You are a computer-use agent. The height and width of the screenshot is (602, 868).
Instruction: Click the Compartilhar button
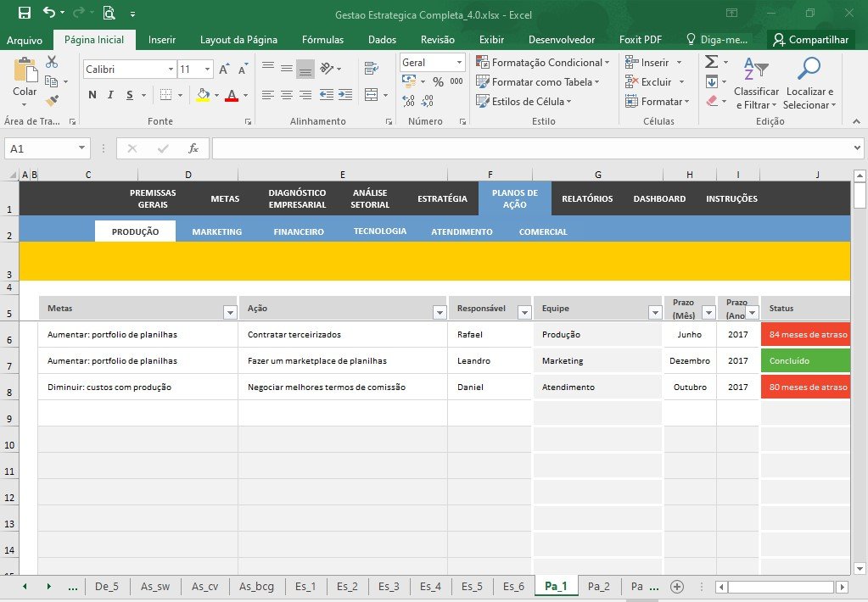(811, 40)
